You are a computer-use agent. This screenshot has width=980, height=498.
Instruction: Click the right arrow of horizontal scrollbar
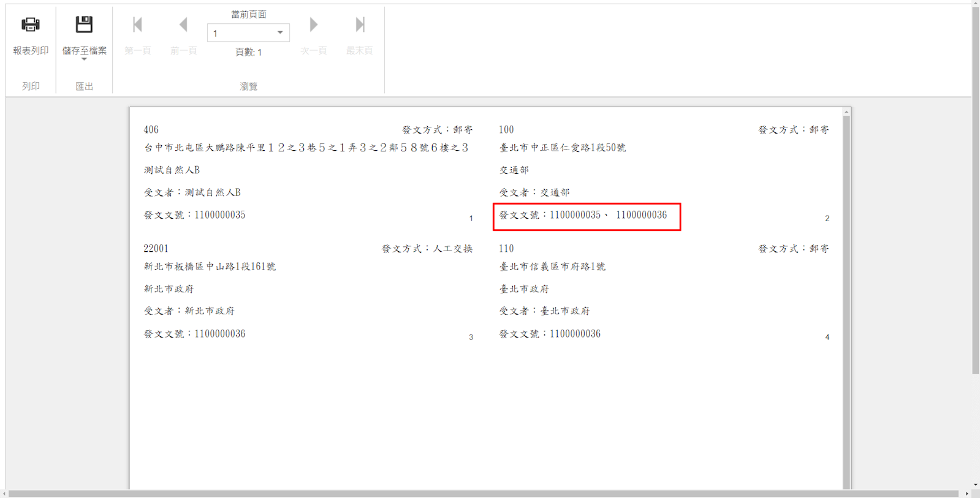click(x=967, y=494)
